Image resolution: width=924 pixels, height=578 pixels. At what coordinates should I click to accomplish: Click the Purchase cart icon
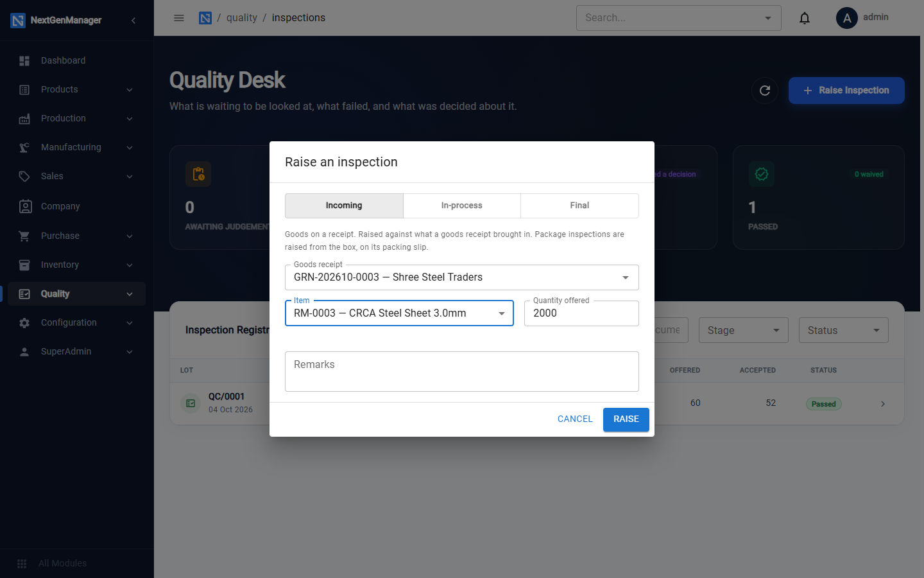click(24, 236)
